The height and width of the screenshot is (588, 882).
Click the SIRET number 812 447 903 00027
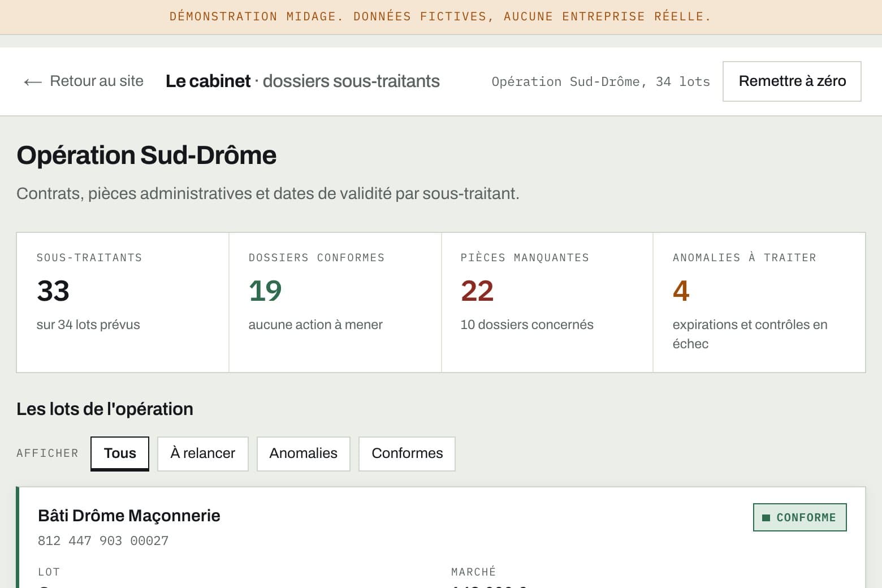coord(103,541)
